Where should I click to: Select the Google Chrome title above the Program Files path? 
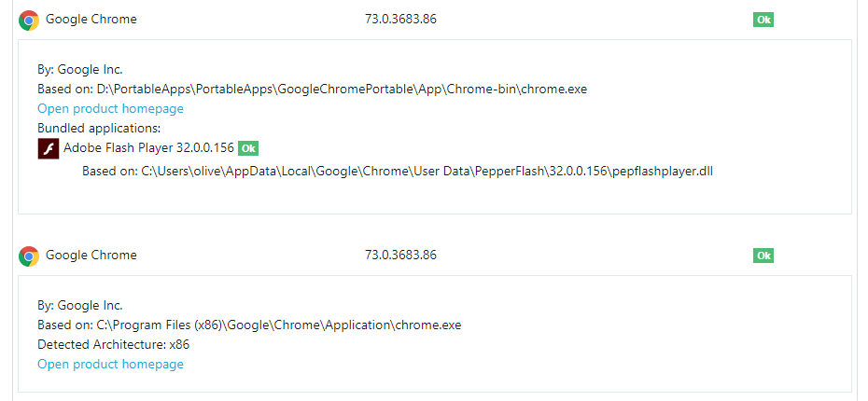click(91, 255)
